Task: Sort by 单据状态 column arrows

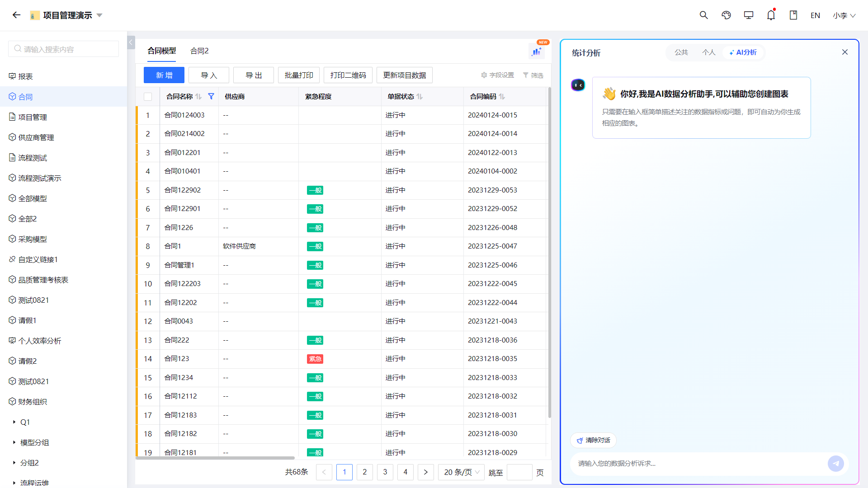Action: tap(420, 96)
